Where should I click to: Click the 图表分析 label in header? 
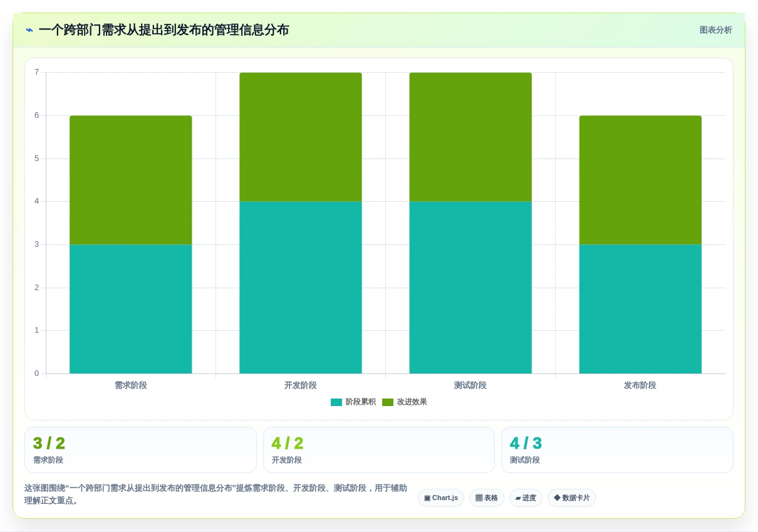[715, 30]
